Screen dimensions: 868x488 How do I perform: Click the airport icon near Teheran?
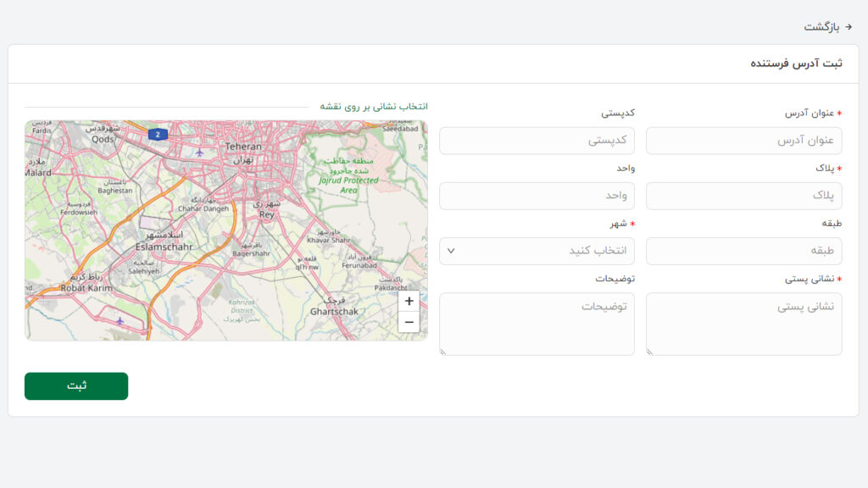click(199, 152)
